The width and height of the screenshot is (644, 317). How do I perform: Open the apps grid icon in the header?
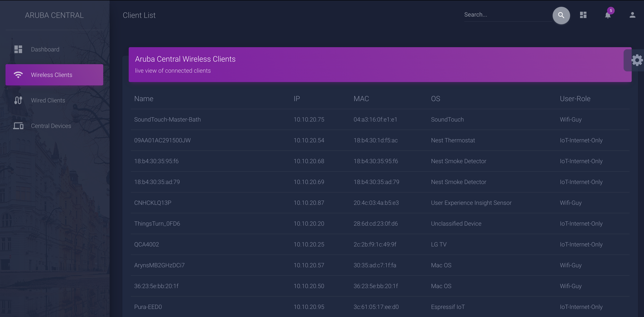coord(583,15)
